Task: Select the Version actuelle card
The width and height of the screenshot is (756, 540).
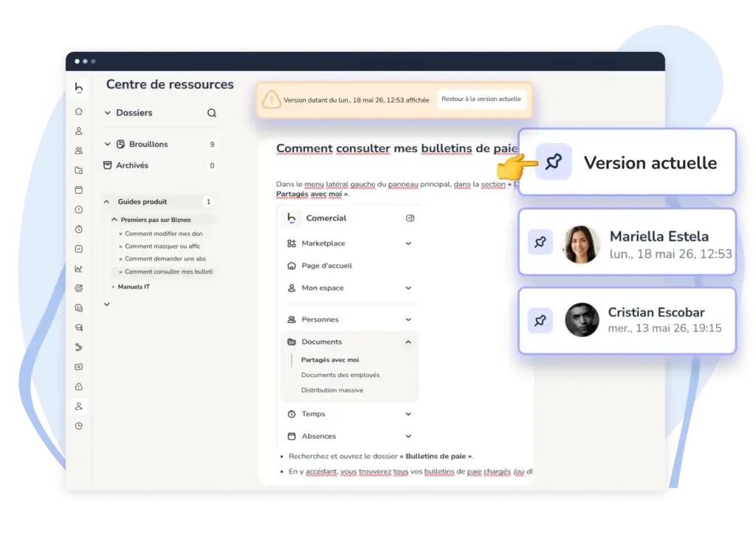Action: [628, 162]
